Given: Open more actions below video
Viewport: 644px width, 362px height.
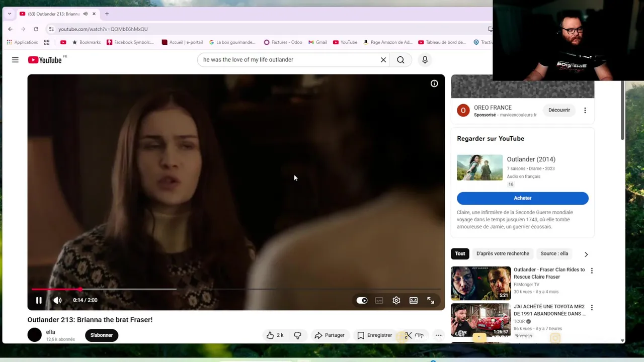Looking at the screenshot, I should 439,335.
